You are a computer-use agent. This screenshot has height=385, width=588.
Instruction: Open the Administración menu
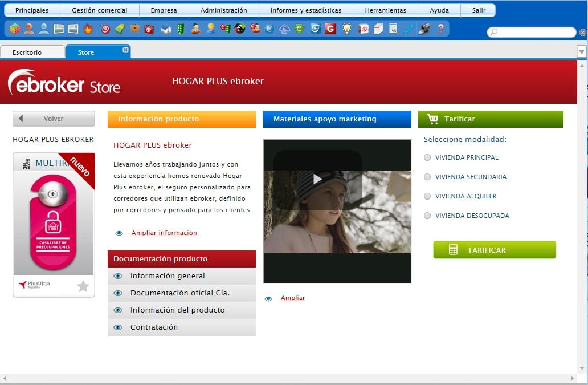tap(224, 10)
